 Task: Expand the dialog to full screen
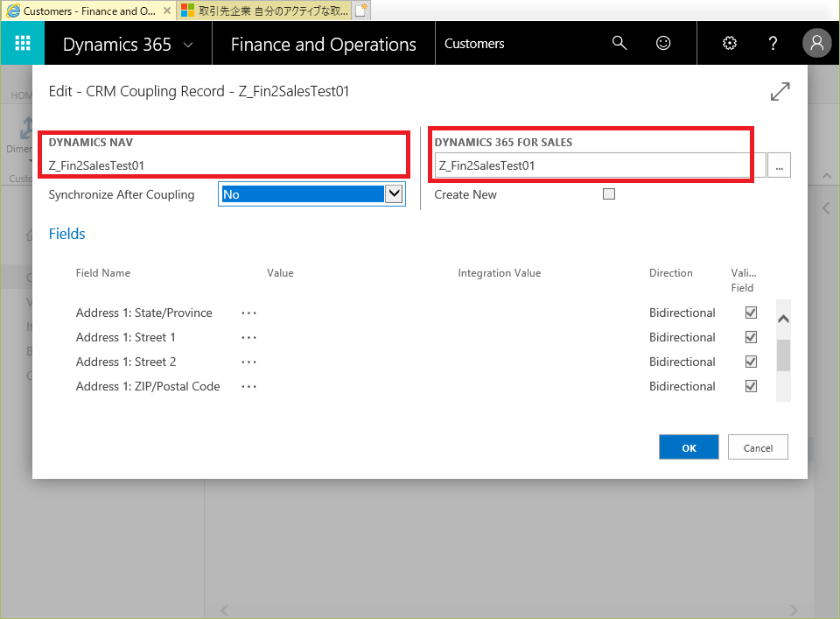tap(780, 91)
